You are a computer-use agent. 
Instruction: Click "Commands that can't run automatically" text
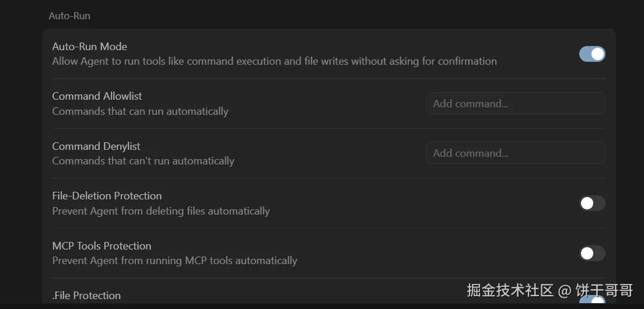coord(143,161)
